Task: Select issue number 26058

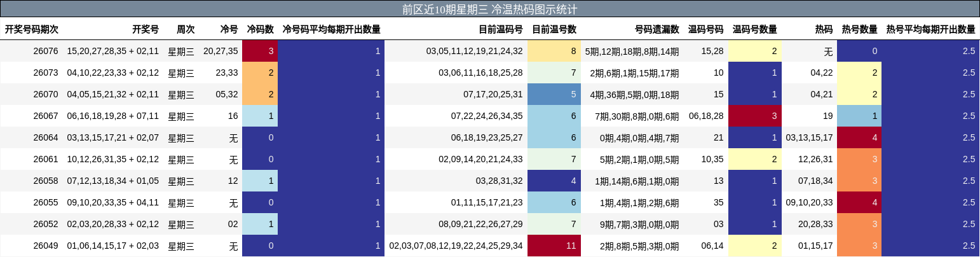Action: (x=46, y=181)
